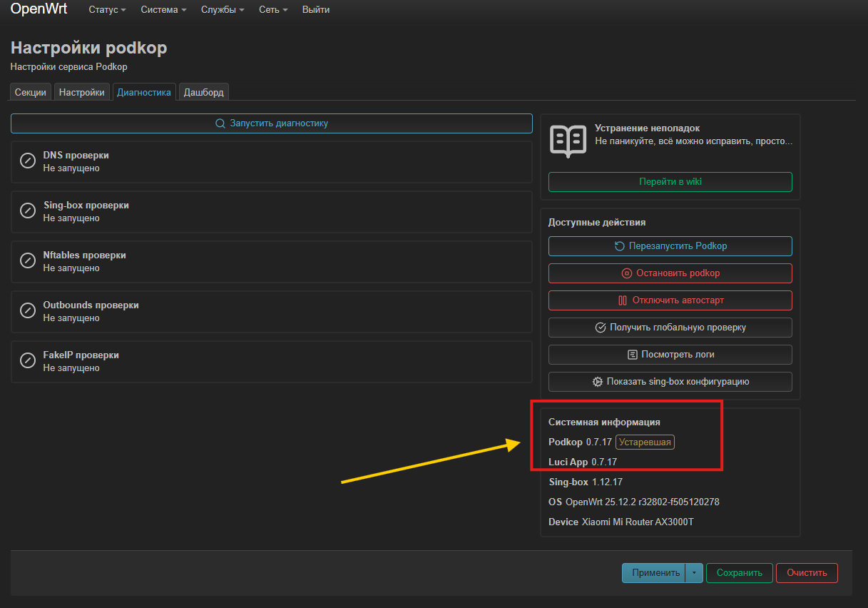Click the FakeIP проверки heading text

81,355
